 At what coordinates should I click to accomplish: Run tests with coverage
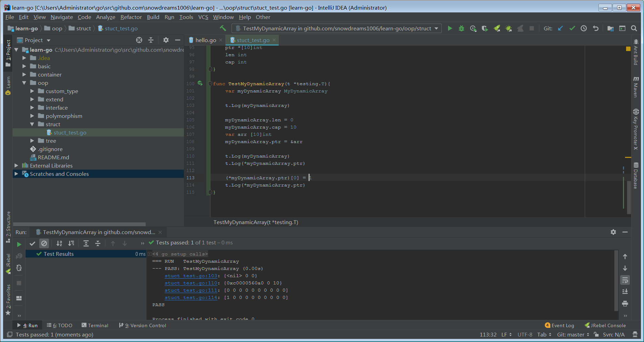[x=485, y=28]
